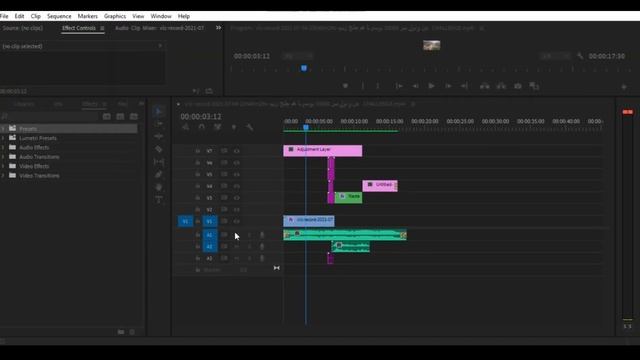Click the Program monitor settings wrench icon
The width and height of the screenshot is (640, 360).
580,56
